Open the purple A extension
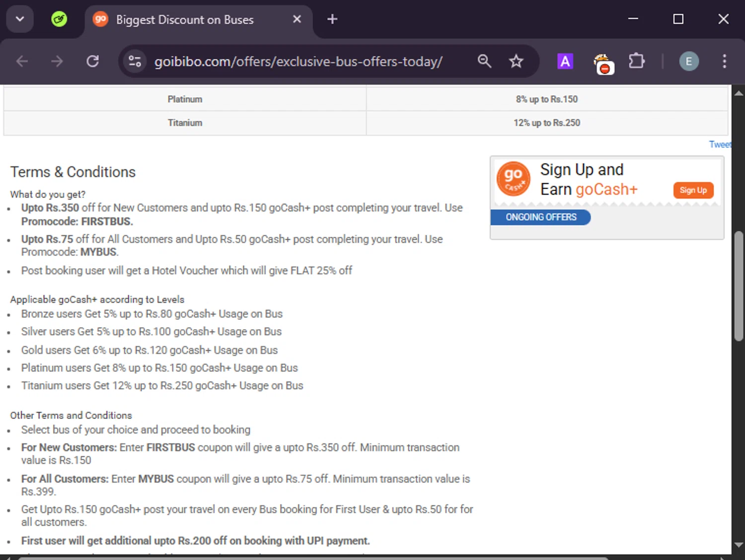The height and width of the screenshot is (560, 745). tap(565, 62)
